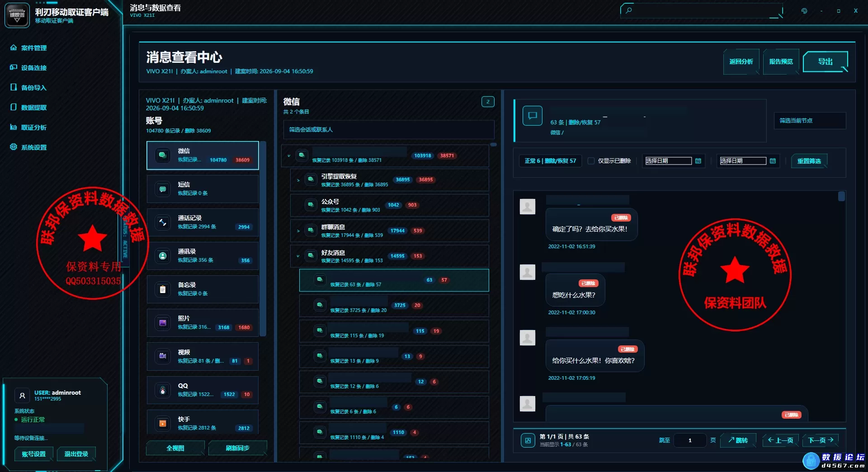Viewport: 868px width, 472px height.
Task: Click the 运行正常 system status text
Action: click(x=33, y=420)
